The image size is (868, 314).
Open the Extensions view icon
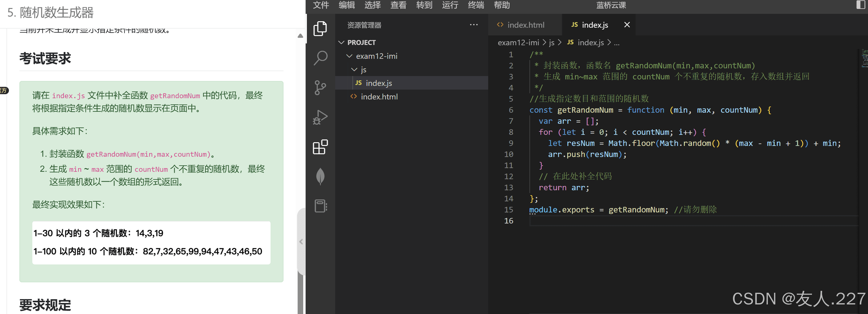pos(320,147)
